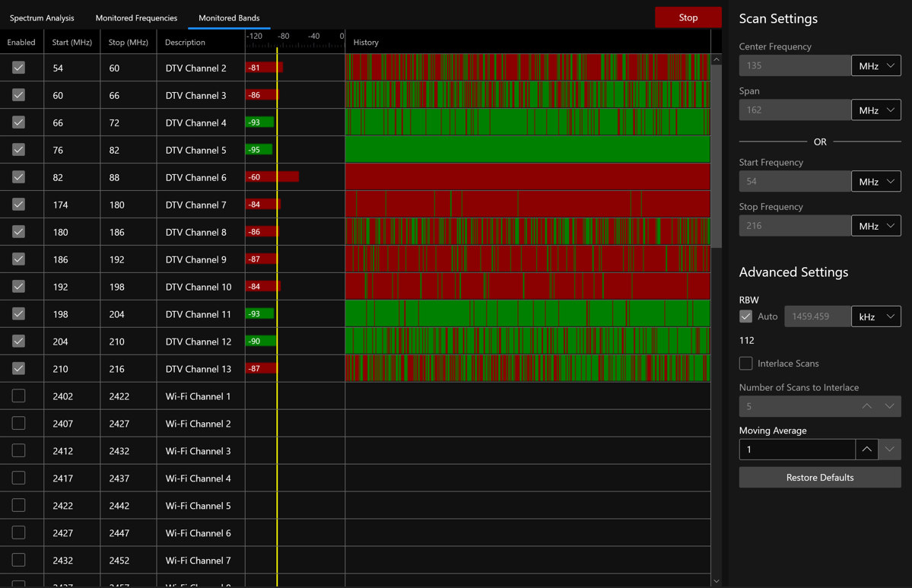The width and height of the screenshot is (912, 588).
Task: Disable DTV Channel 9 band
Action: pos(18,259)
